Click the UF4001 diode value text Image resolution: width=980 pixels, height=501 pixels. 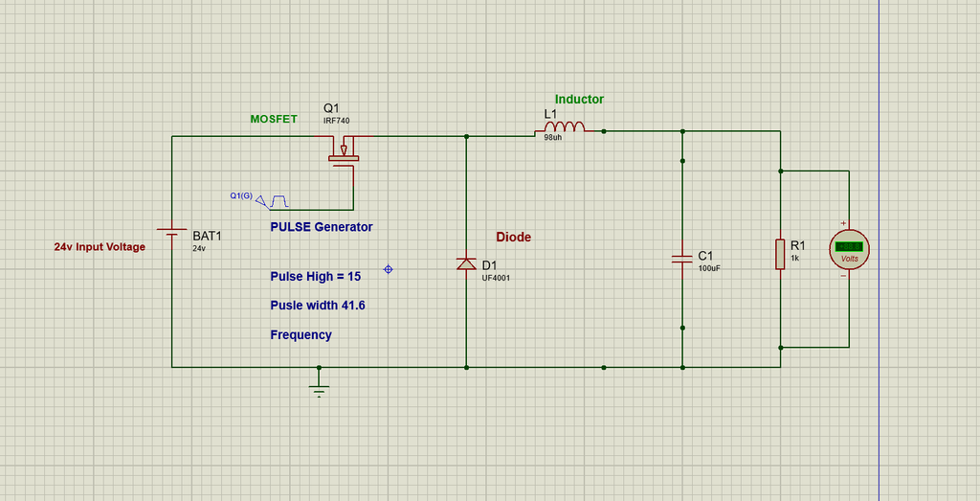pyautogui.click(x=496, y=278)
